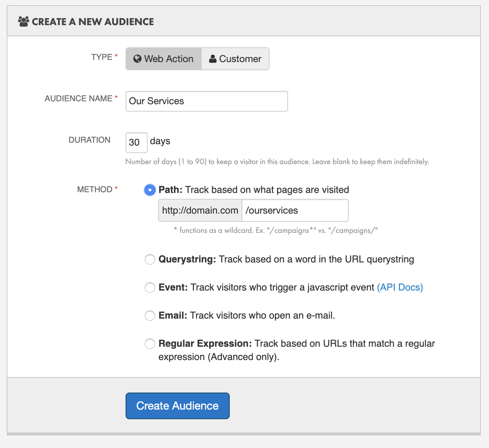Click the audience group icon in header
Image resolution: width=489 pixels, height=448 pixels.
(24, 21)
